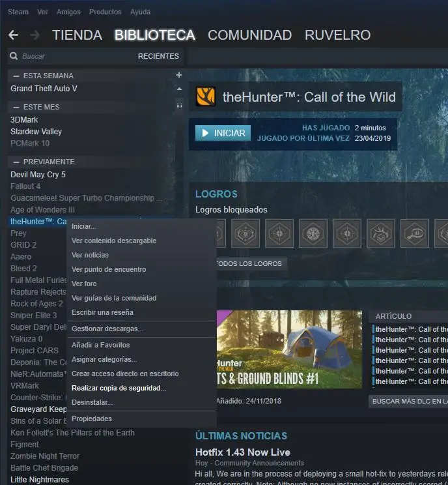This screenshot has width=448, height=485.
Task: Select Ver foro in the context menu
Action: (x=141, y=284)
